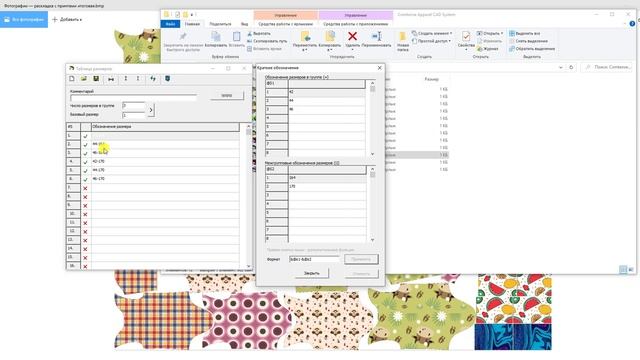Viewport: 640px width, 360px height.
Task: Switch to the Главная ribbon tab
Action: 192,24
